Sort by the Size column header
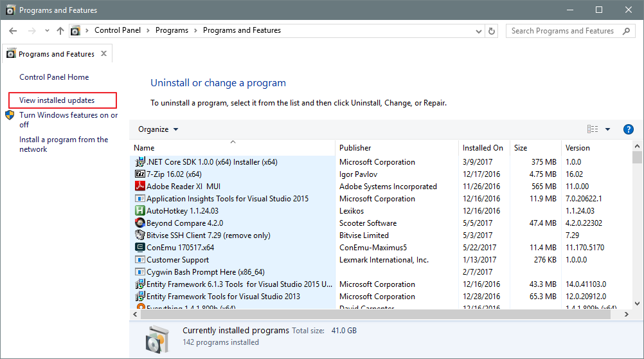The image size is (644, 359). click(x=535, y=147)
